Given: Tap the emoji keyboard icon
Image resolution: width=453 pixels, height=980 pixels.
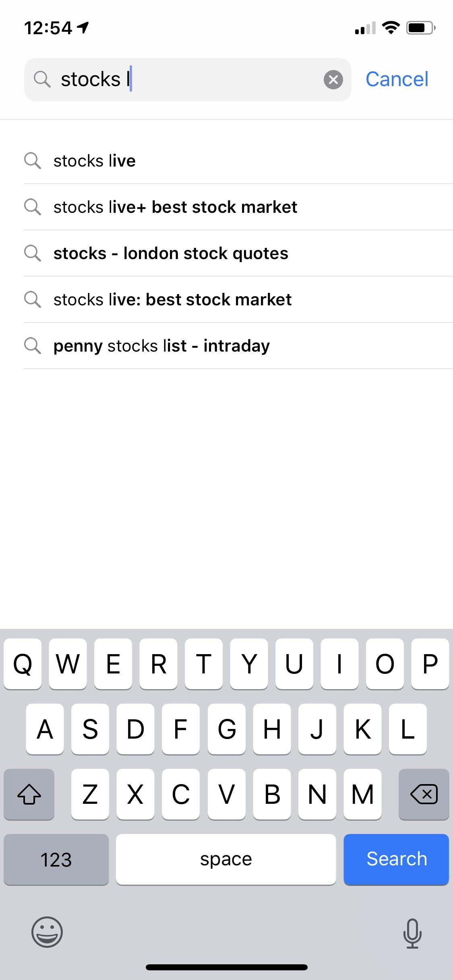Looking at the screenshot, I should (x=47, y=932).
